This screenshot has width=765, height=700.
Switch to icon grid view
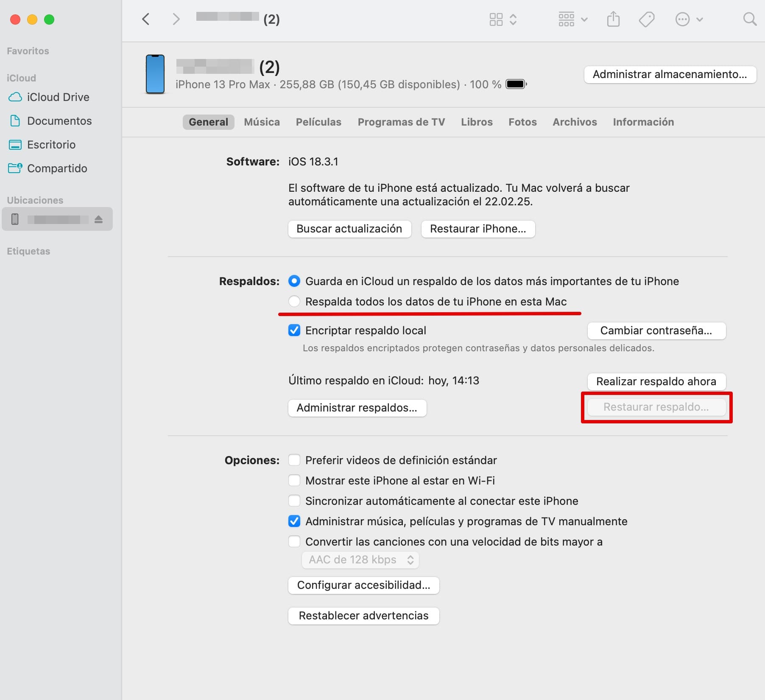pos(496,19)
